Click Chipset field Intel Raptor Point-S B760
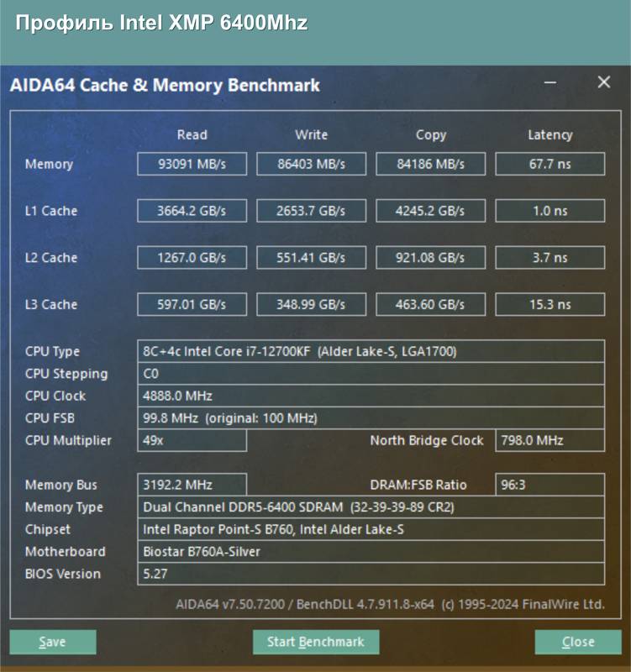This screenshot has height=672, width=631. click(371, 529)
